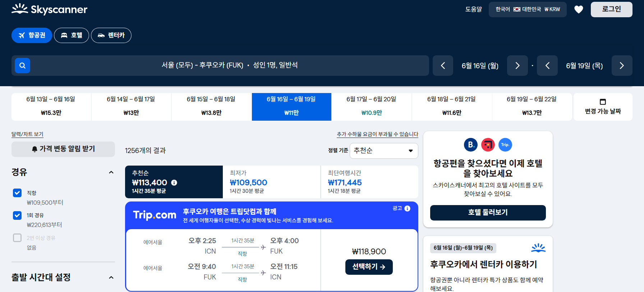Viewport: 644px width, 292px height.
Task: Toggle the 2번 이상 경유 checkbox
Action: pyautogui.click(x=17, y=238)
